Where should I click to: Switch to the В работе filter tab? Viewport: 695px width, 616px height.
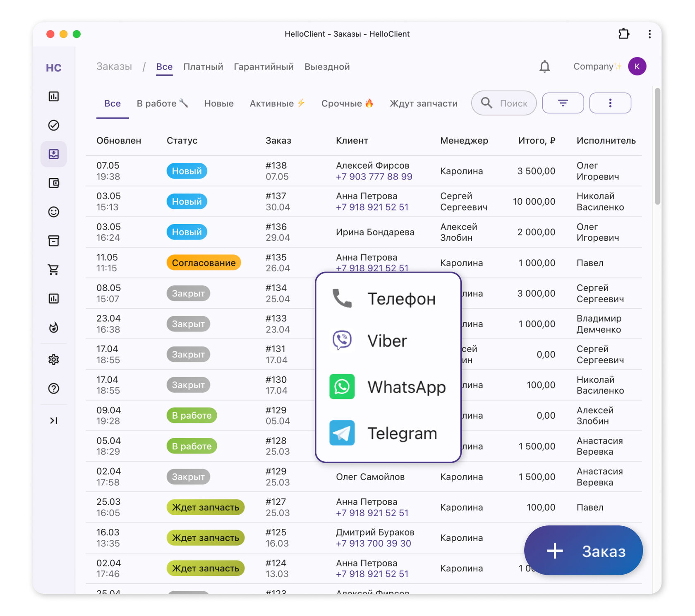tap(162, 103)
